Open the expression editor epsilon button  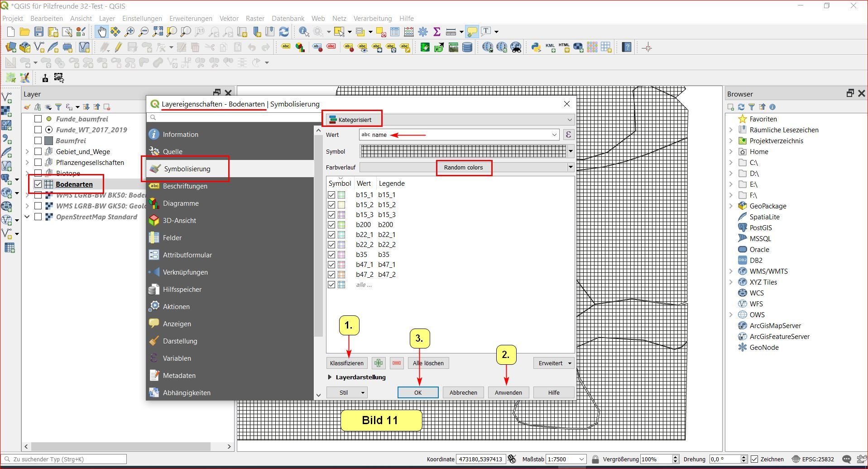pos(568,135)
